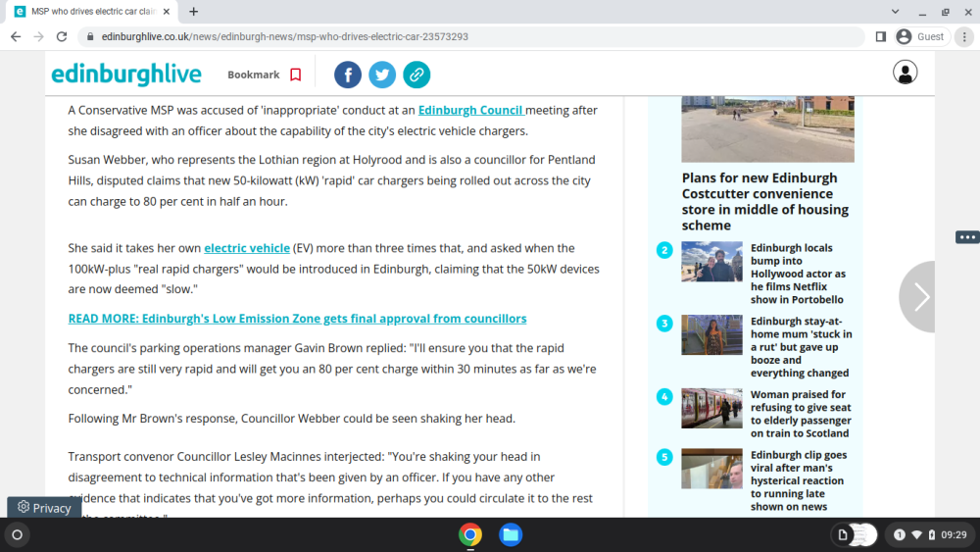Open Edinburgh Council link

(x=470, y=110)
